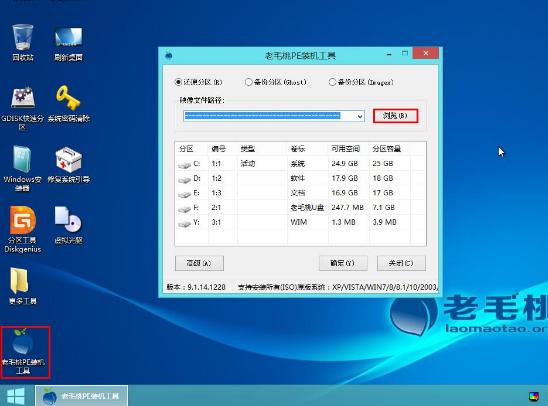
Task: Click the 高级 (A) advanced button
Action: 199,263
